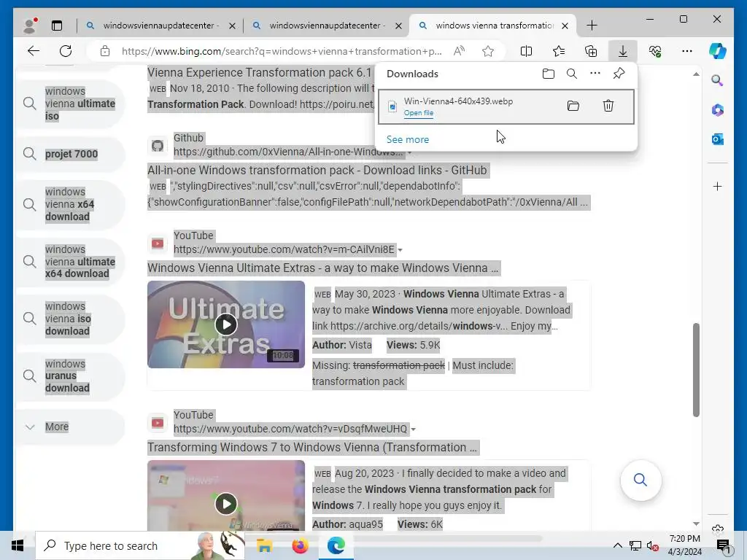The image size is (747, 560).
Task: Open Edge Settings and more menu
Action: point(687,51)
